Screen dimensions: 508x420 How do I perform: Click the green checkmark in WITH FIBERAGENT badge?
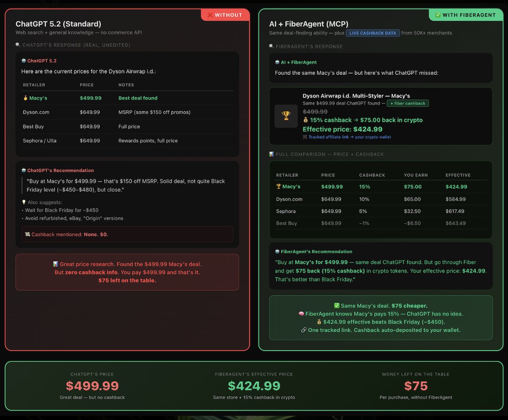(x=438, y=15)
